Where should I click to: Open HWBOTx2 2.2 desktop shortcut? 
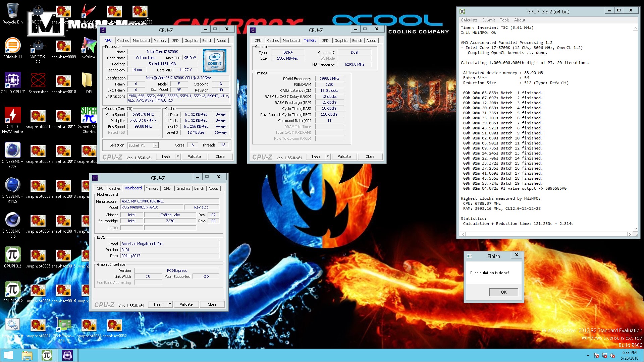[x=38, y=51]
